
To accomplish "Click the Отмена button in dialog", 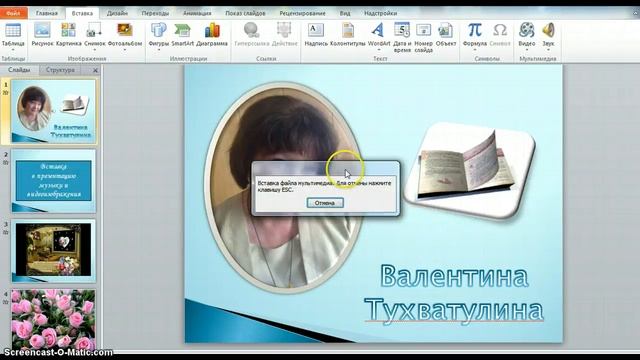I will tap(325, 203).
